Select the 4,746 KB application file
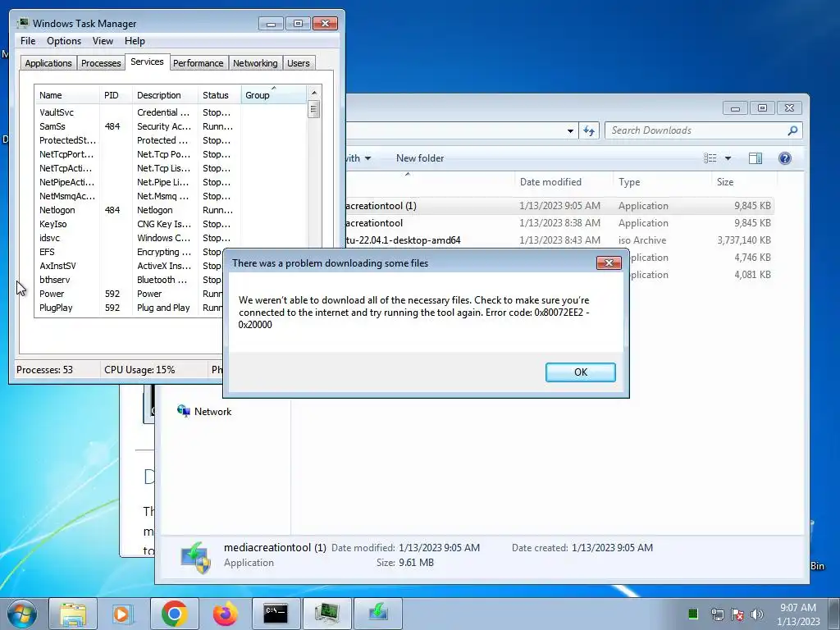 pos(702,257)
